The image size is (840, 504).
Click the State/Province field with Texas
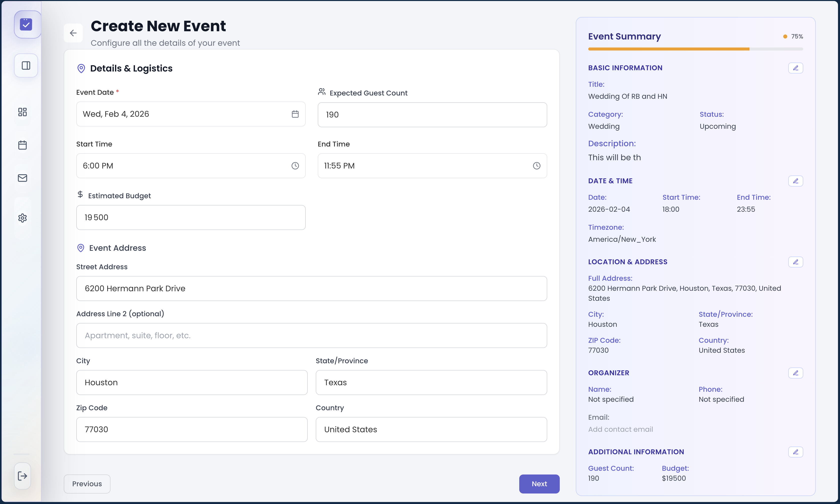(431, 382)
